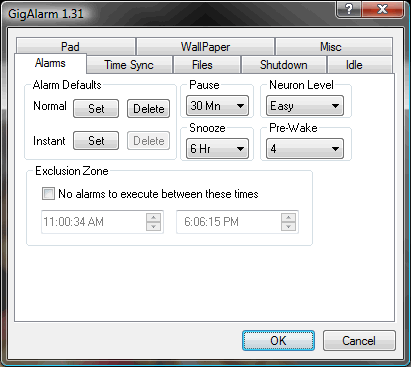Click Set for Normal alarm defaults

(x=96, y=109)
